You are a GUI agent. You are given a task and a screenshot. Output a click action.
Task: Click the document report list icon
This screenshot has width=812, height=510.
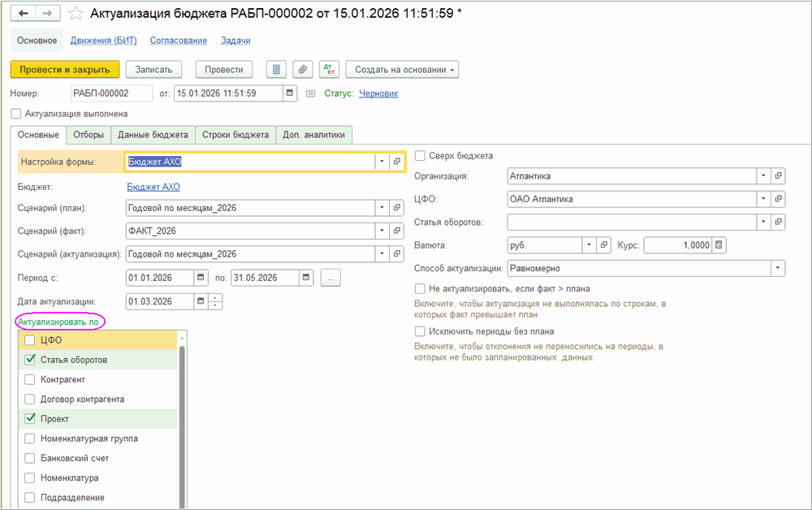pos(277,70)
